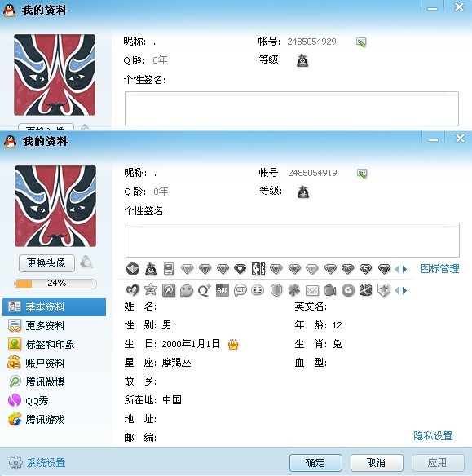Click the crown icon beside the birthday
The image size is (472, 476).
pos(233,344)
